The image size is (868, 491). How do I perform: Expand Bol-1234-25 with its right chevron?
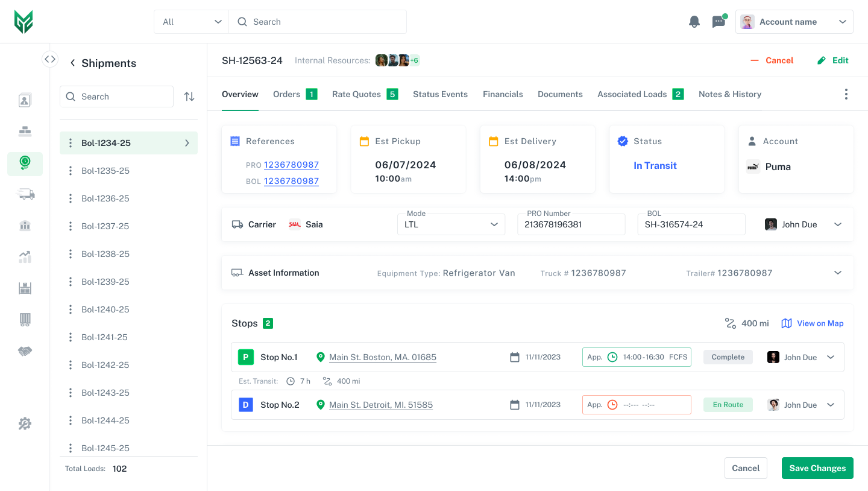[x=187, y=143]
